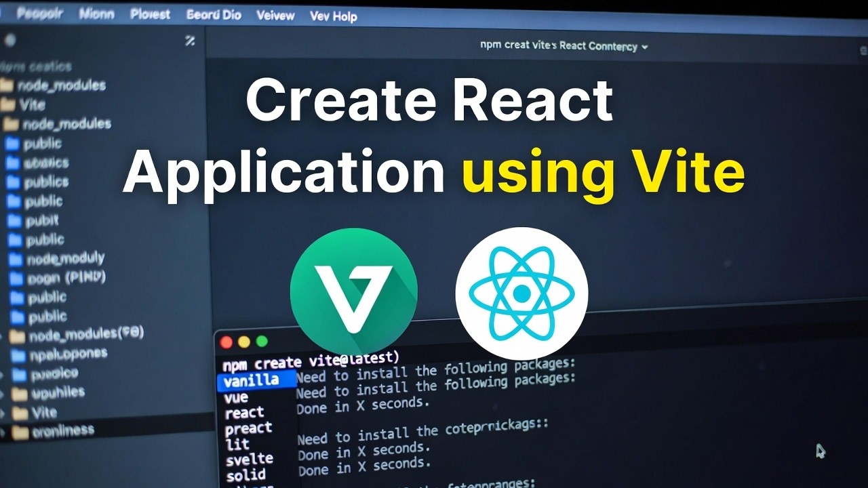Choose svelte in the terminal list
This screenshot has height=488, width=868.
(249, 460)
